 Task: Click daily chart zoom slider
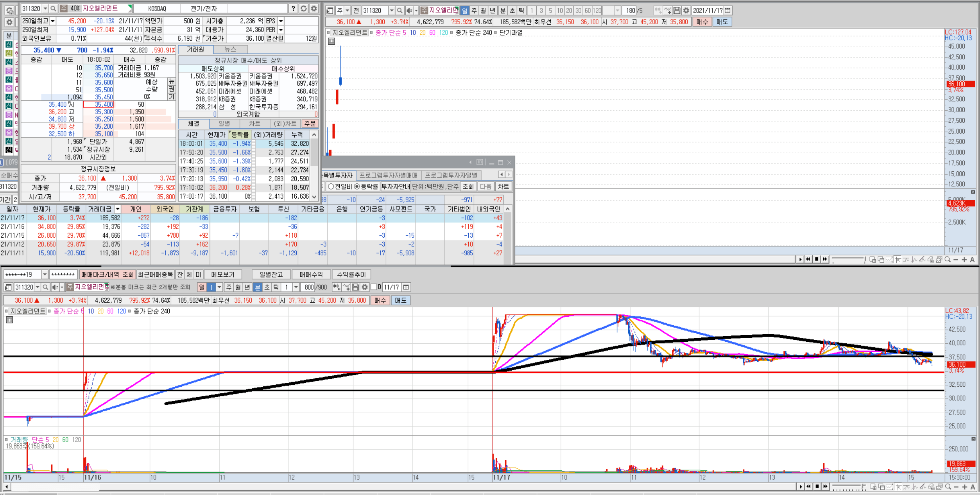click(848, 259)
